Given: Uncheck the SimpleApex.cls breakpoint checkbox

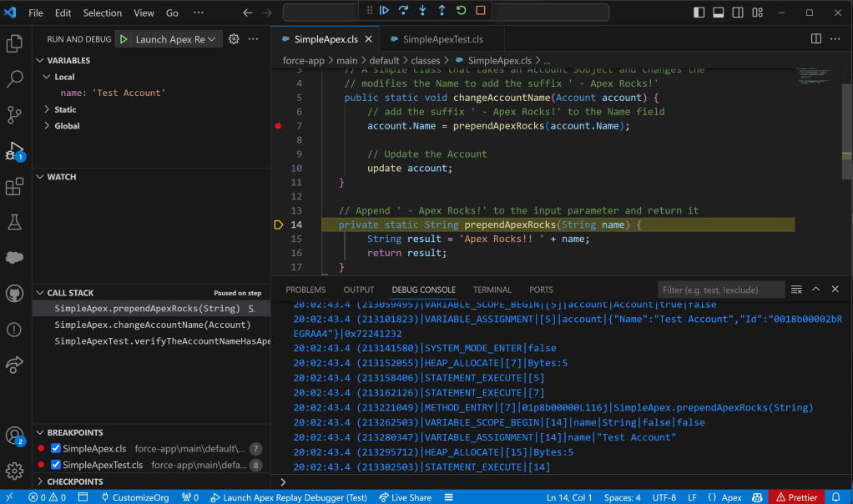Looking at the screenshot, I should coord(56,449).
